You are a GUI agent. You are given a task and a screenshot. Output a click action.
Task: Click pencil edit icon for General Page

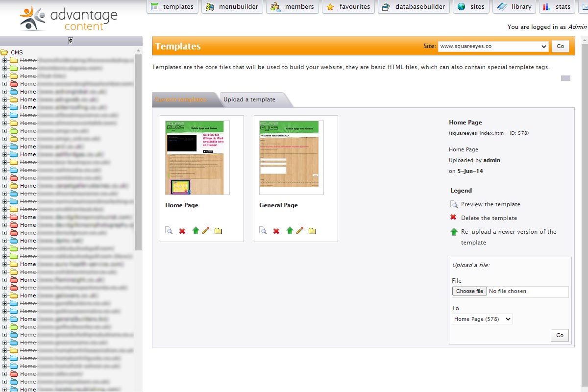[299, 230]
